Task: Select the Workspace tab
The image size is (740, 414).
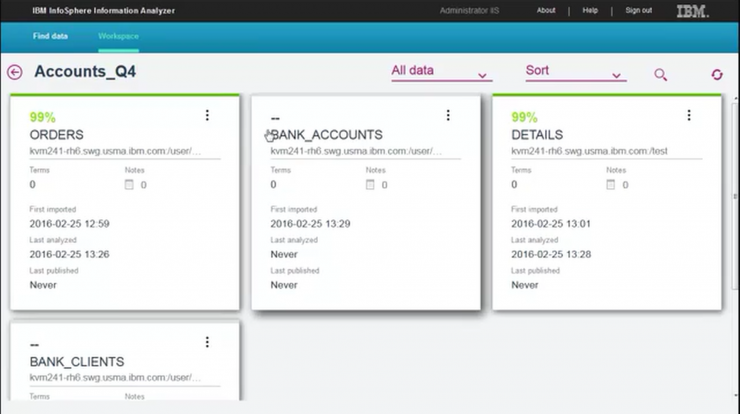Action: 118,36
